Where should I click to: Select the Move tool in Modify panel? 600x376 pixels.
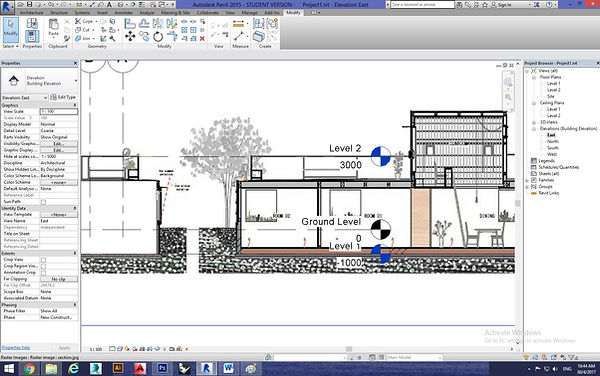pyautogui.click(x=130, y=36)
